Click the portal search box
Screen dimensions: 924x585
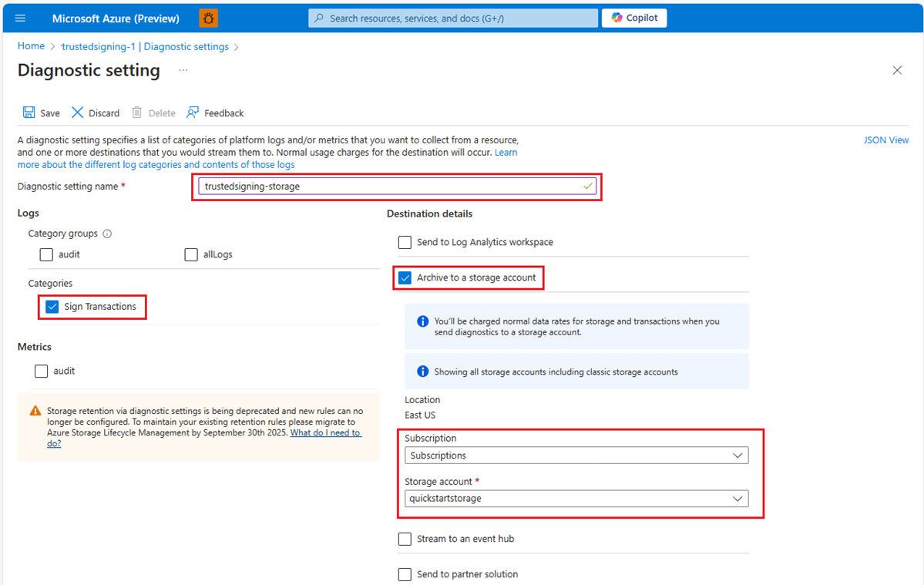point(452,18)
